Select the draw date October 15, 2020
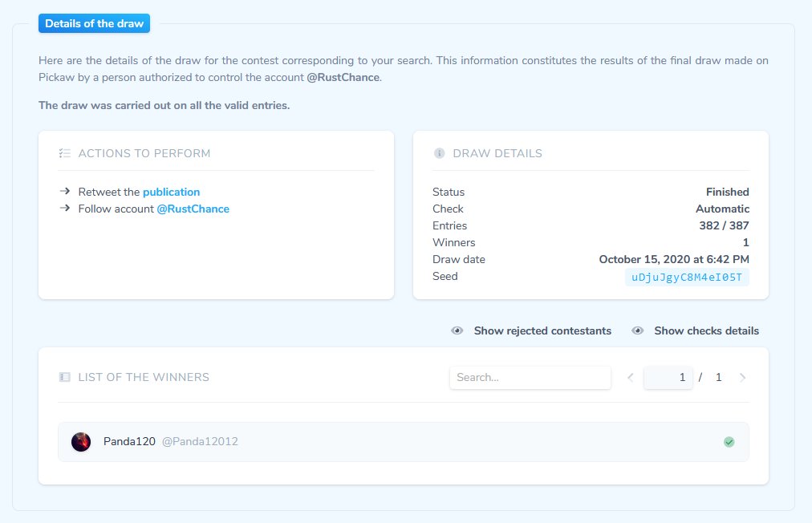Screen dimensions: 812x523 click(674, 259)
